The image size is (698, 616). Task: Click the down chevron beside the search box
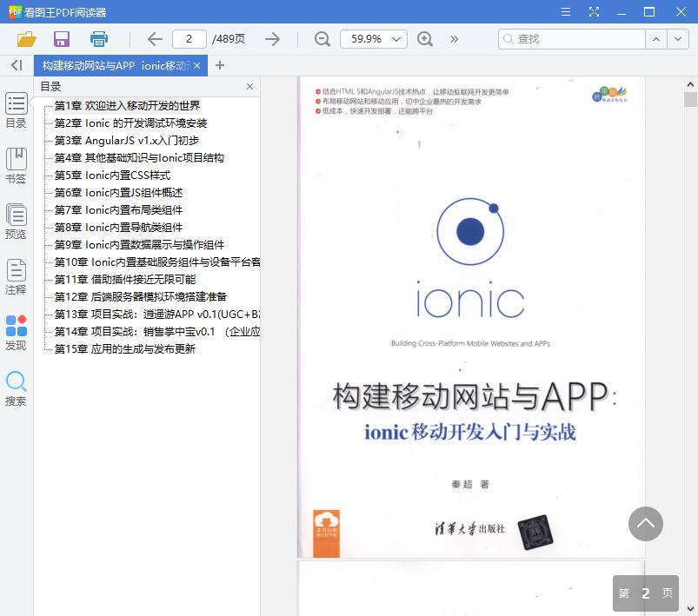678,39
